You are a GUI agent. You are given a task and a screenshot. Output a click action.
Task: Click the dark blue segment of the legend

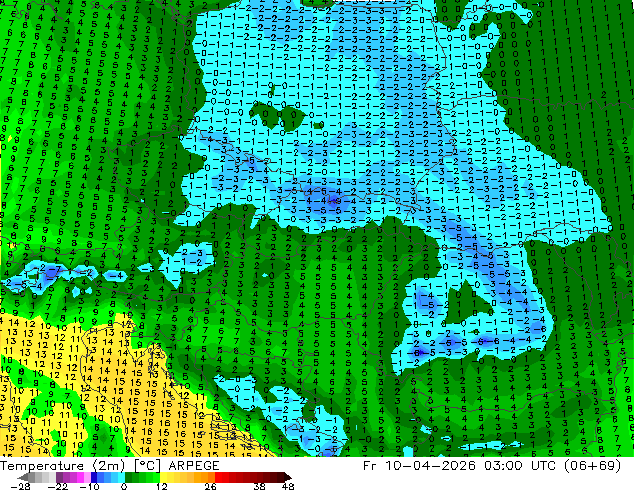point(94,477)
